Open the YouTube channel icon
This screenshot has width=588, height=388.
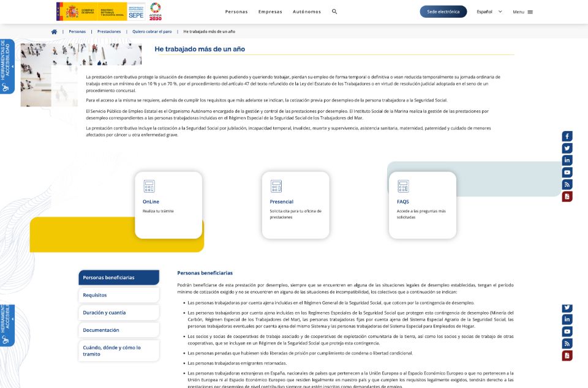(567, 173)
